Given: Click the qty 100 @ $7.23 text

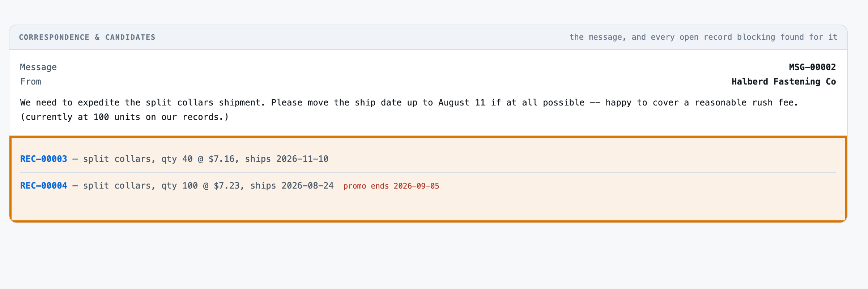Looking at the screenshot, I should tap(200, 186).
